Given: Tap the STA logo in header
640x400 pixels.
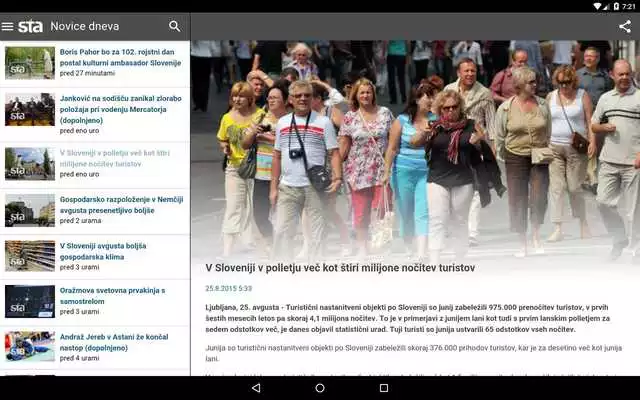Looking at the screenshot, I should click(x=31, y=27).
